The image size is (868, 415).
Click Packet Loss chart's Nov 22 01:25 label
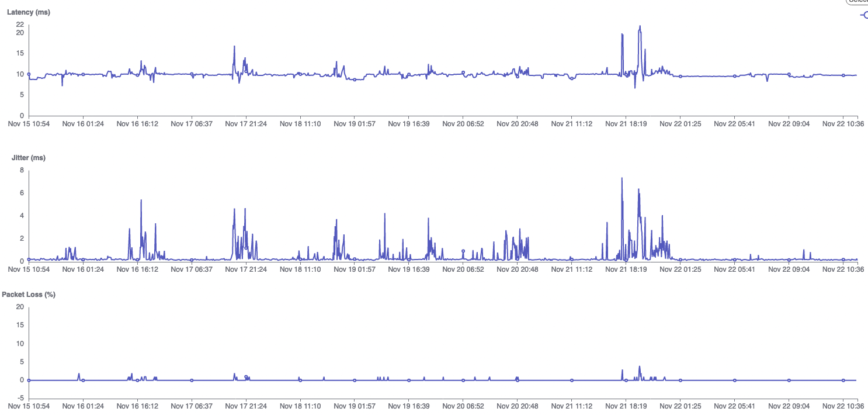[680, 406]
